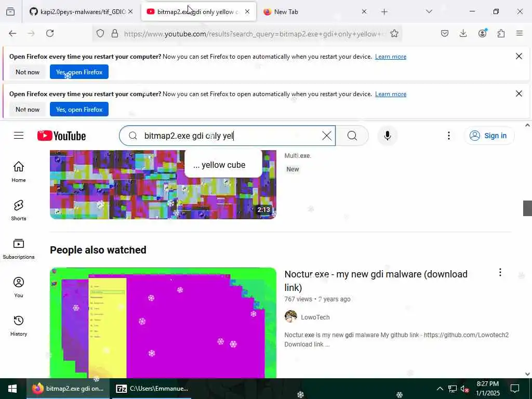Go back to the previous page
The width and height of the screenshot is (532, 399).
[x=12, y=33]
